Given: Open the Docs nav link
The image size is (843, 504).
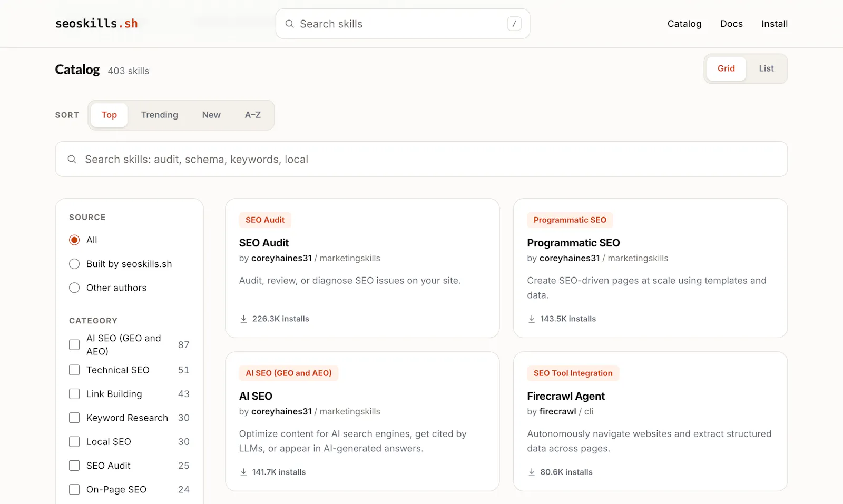Looking at the screenshot, I should coord(731,24).
